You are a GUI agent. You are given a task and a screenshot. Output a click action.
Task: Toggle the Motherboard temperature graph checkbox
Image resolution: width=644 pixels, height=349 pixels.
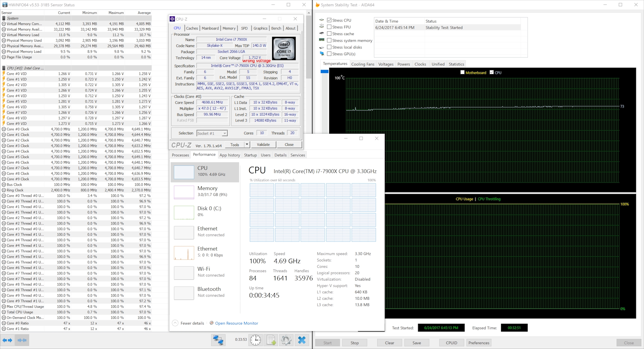coord(462,72)
